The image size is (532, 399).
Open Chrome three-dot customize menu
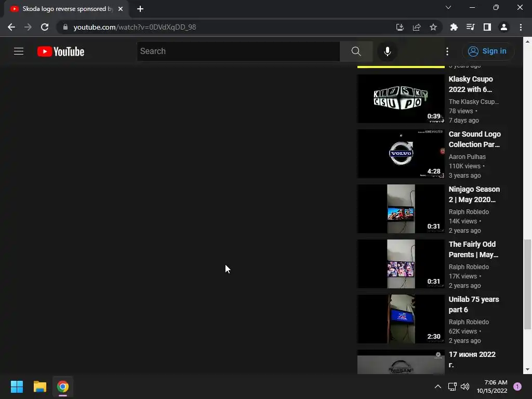pos(521,27)
